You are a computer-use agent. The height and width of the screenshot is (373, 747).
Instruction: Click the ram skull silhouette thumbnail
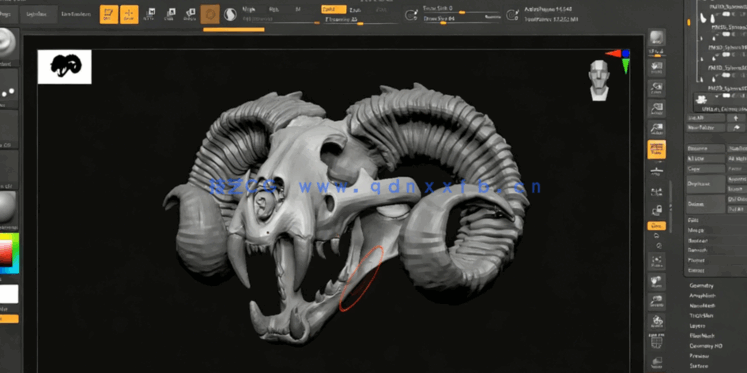(x=65, y=67)
